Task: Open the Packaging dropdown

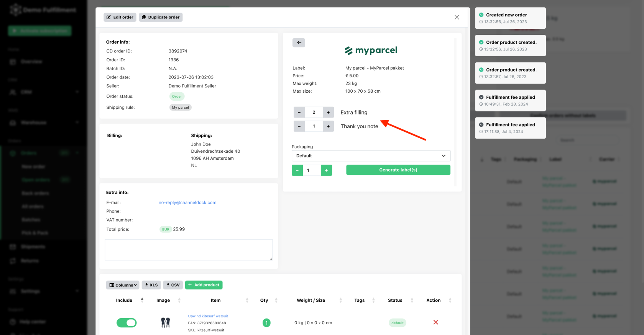Action: [371, 156]
